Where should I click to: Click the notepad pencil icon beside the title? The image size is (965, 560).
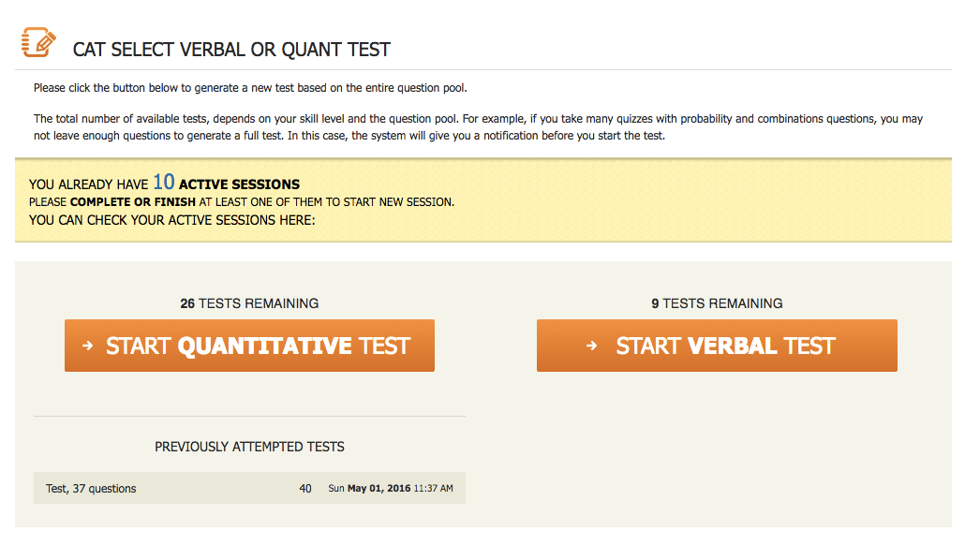[x=38, y=42]
